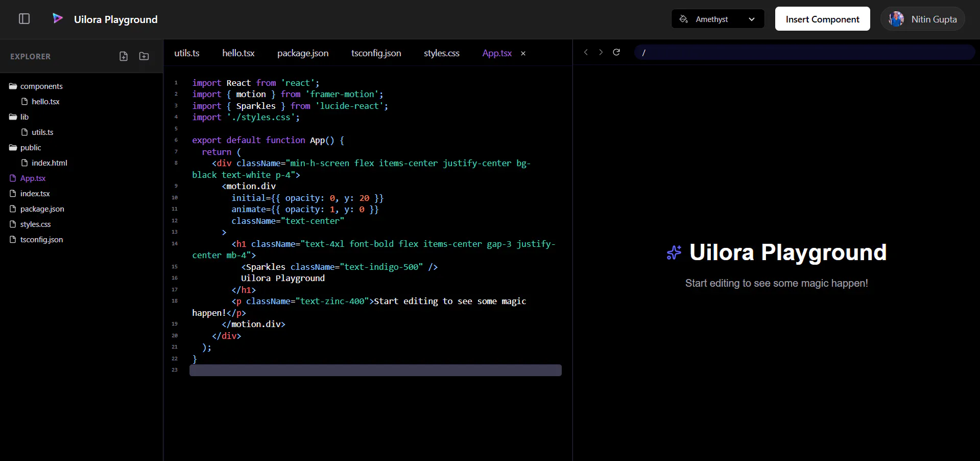Place cursor on highlighted line 23
980x461 pixels.
tap(375, 370)
